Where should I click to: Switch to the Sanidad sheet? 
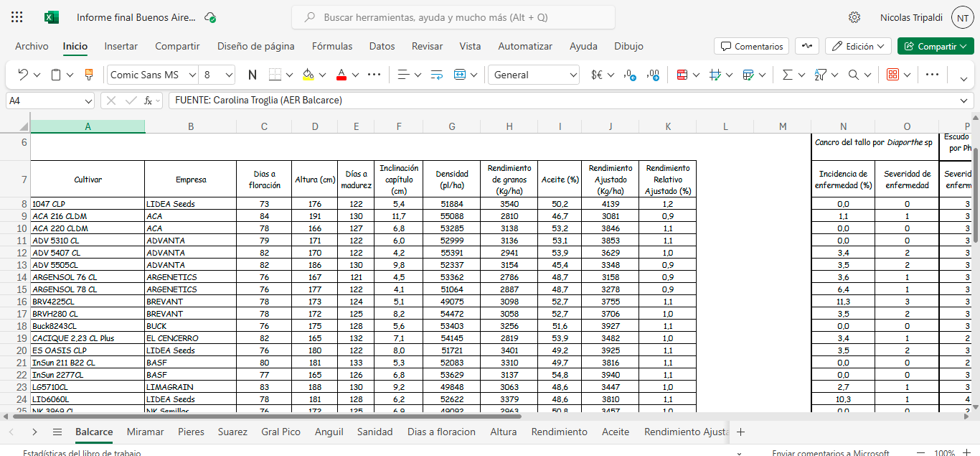pos(375,432)
